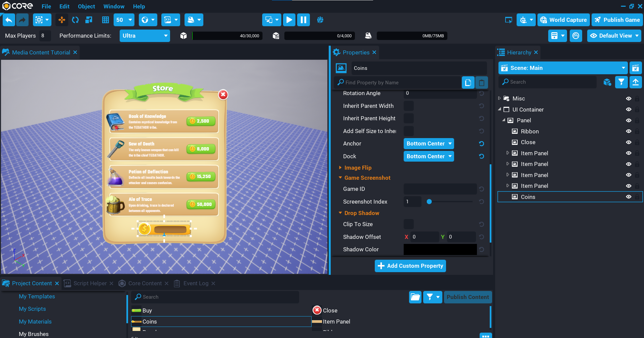The height and width of the screenshot is (338, 644).
Task: Copy properties using the copy icon
Action: tap(468, 82)
